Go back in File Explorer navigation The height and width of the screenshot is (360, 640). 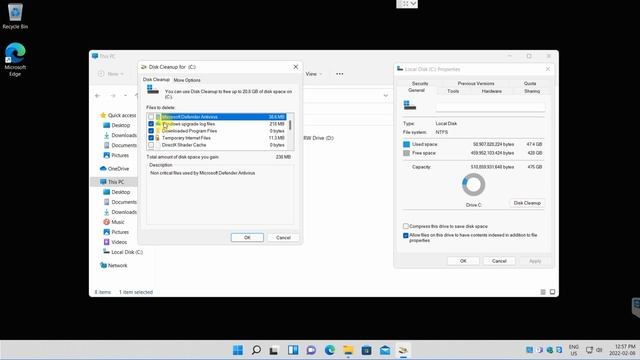click(x=98, y=96)
